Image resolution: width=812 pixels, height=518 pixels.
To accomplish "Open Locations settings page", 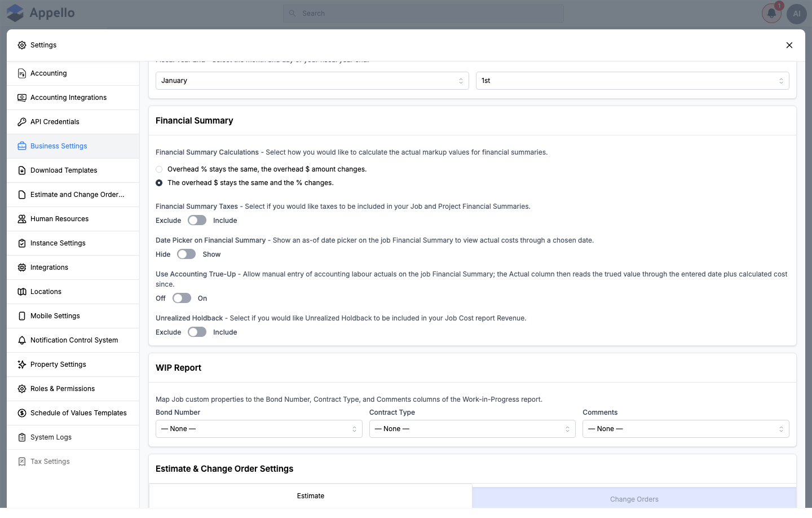I will 73,292.
